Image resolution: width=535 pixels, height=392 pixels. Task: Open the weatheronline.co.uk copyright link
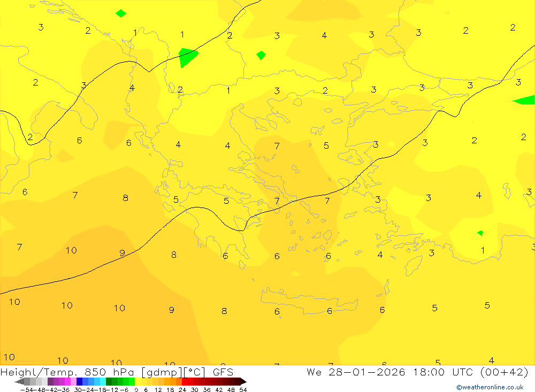[490, 387]
